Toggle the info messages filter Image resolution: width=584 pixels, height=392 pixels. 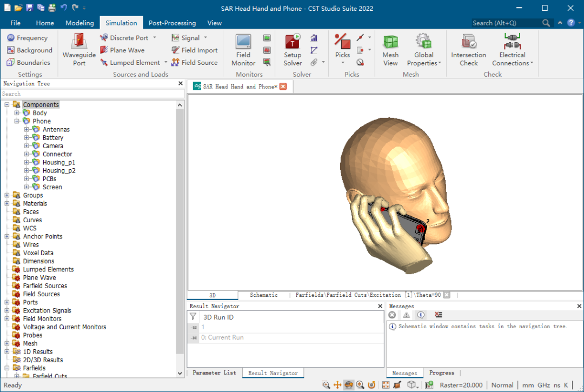tap(421, 315)
